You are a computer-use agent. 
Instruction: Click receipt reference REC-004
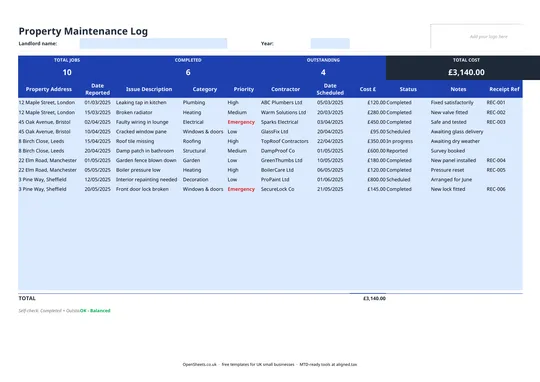click(x=496, y=161)
